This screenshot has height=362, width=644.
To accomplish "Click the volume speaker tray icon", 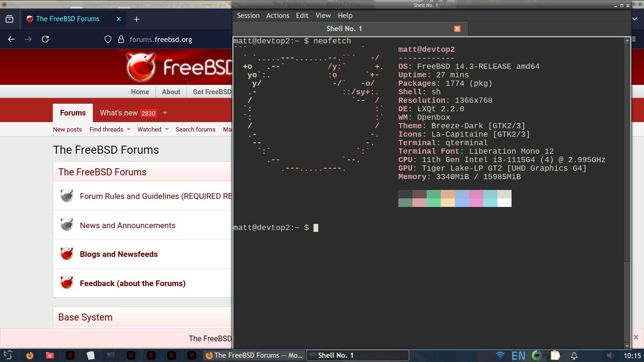I will tap(610, 355).
